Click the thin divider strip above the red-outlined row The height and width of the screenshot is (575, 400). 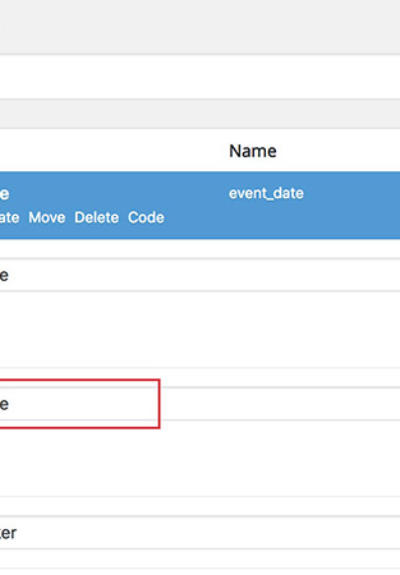click(200, 377)
